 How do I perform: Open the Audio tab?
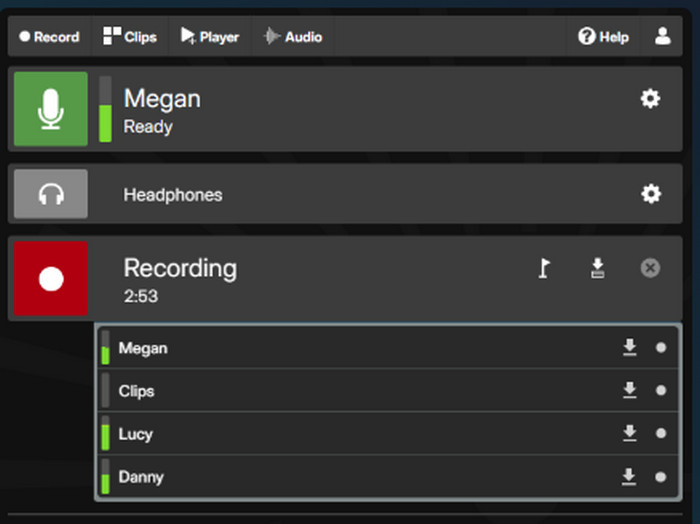point(292,37)
